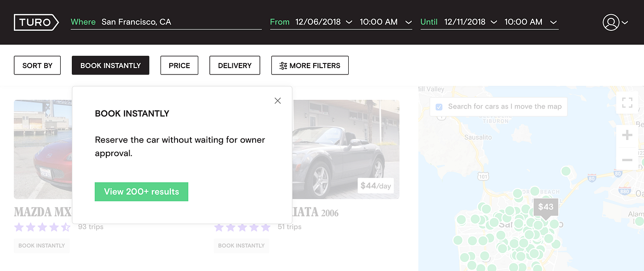Image resolution: width=644 pixels, height=271 pixels.
Task: Expand the Until time 10:00 AM dropdown
Action: point(531,22)
